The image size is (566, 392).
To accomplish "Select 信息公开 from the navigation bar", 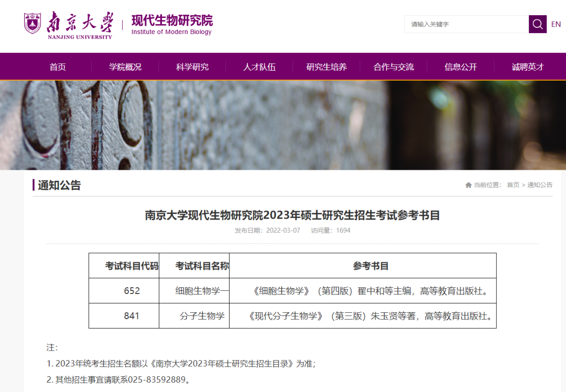I will click(460, 67).
